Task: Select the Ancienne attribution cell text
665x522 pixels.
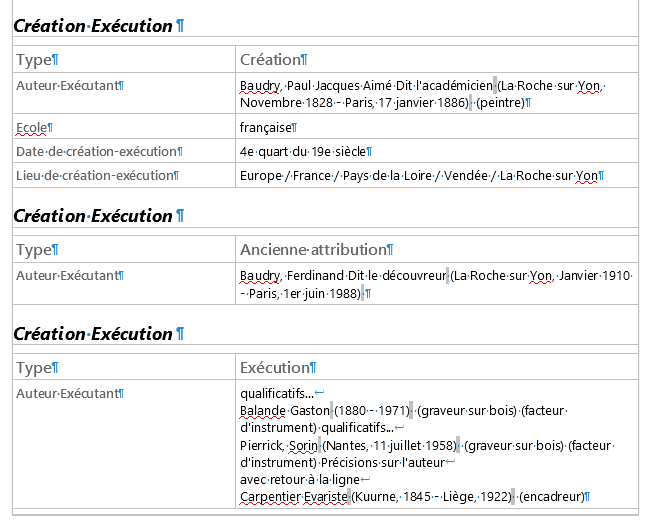Action: [x=313, y=250]
